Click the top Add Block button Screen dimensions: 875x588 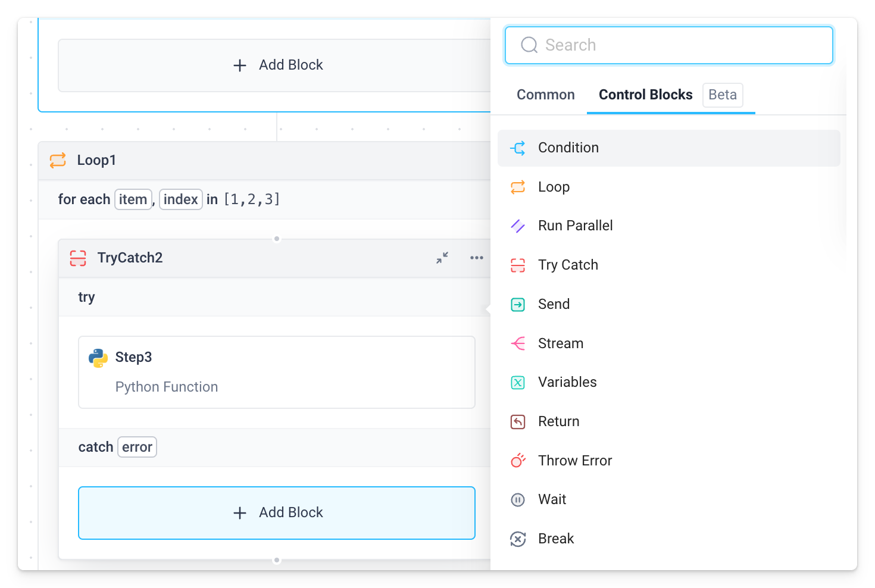point(277,65)
